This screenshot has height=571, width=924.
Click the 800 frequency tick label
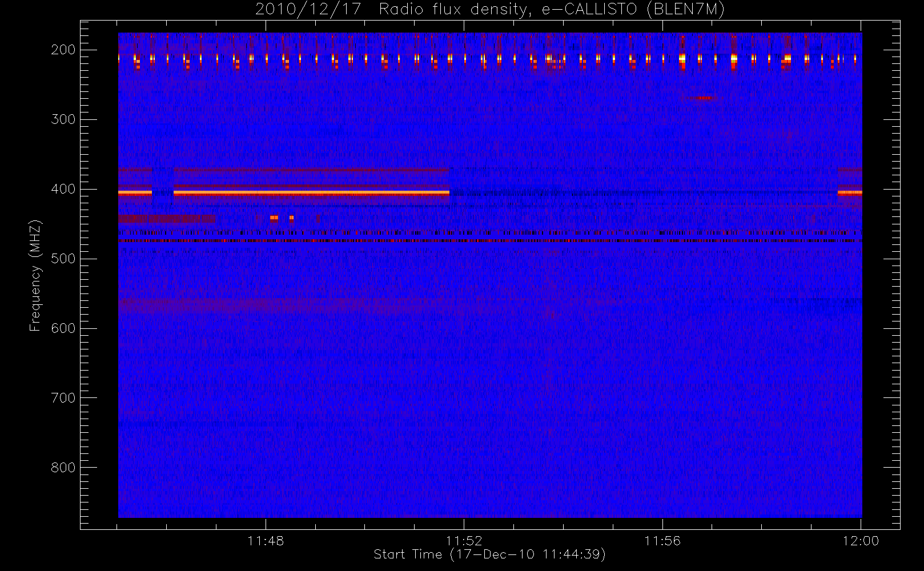click(x=63, y=468)
